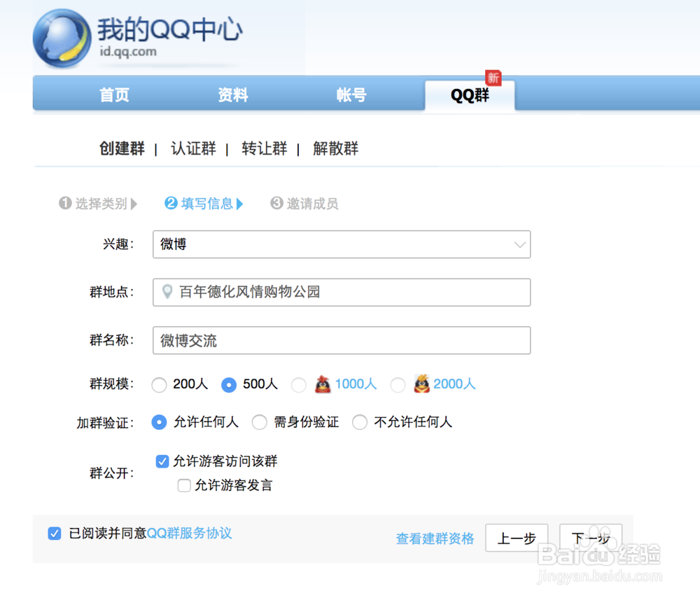Select the 认证群 submenu item
Viewport: 700px width, 600px height.
pos(193,148)
